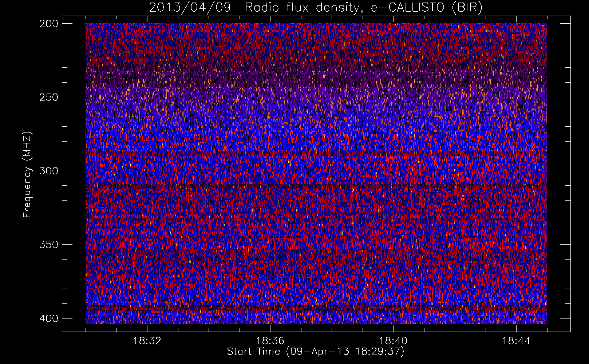Click the Start Time axis label
The height and width of the screenshot is (364, 589).
click(x=316, y=352)
